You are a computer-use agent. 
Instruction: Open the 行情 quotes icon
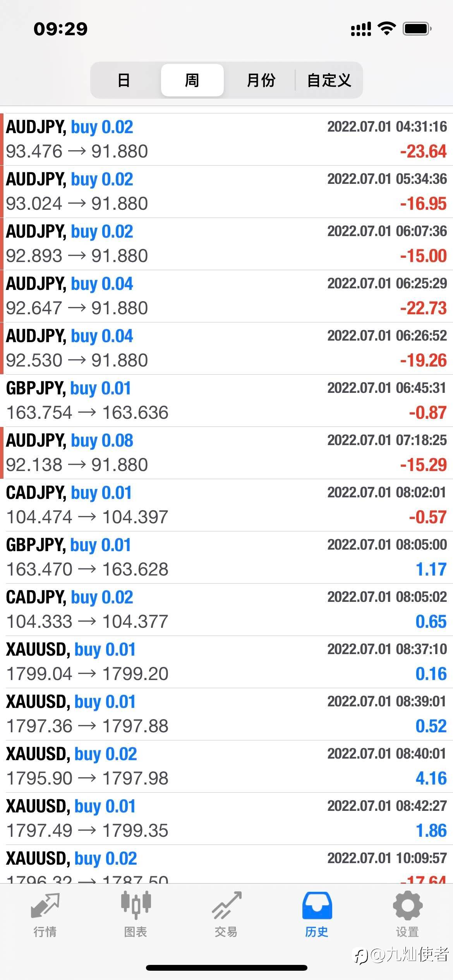[45, 906]
